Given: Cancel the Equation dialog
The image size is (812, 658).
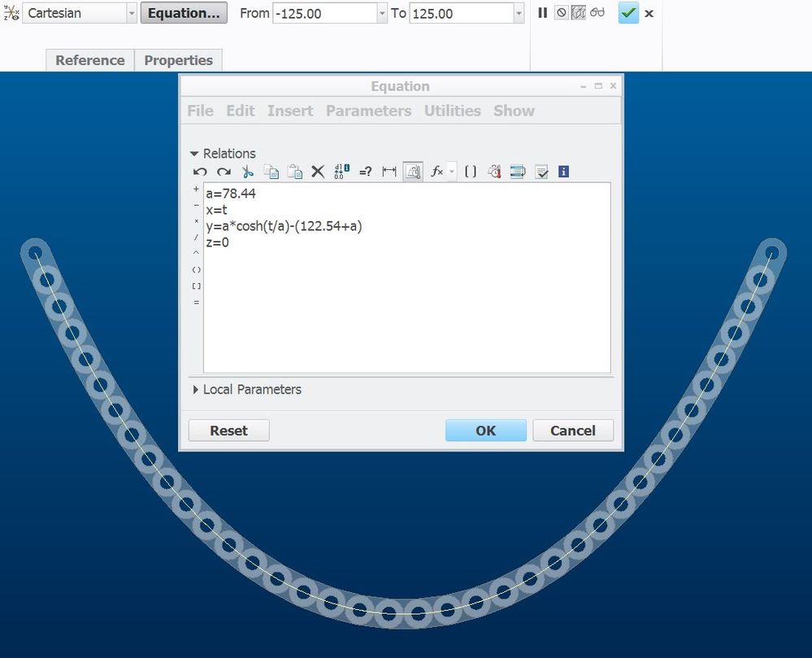Looking at the screenshot, I should 573,430.
